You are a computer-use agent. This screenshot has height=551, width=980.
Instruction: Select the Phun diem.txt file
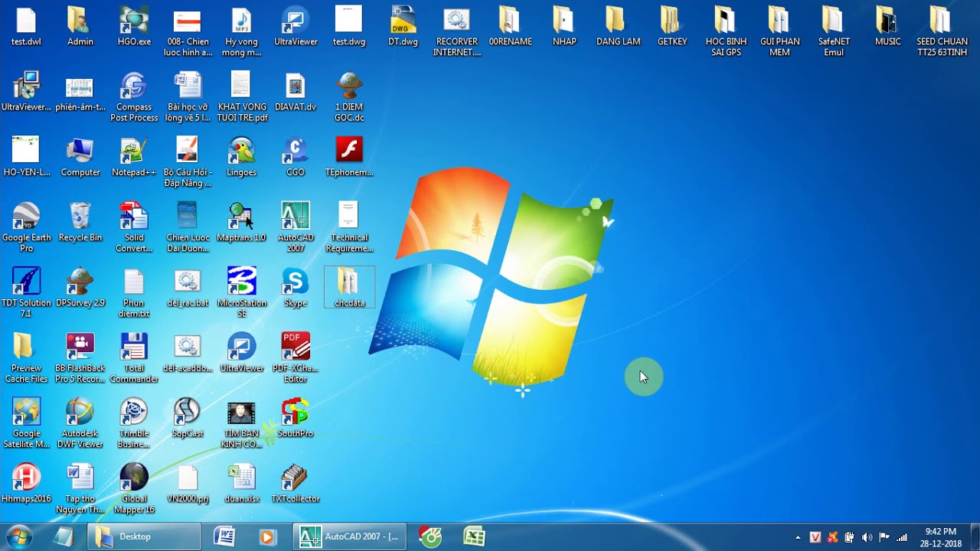pyautogui.click(x=134, y=292)
